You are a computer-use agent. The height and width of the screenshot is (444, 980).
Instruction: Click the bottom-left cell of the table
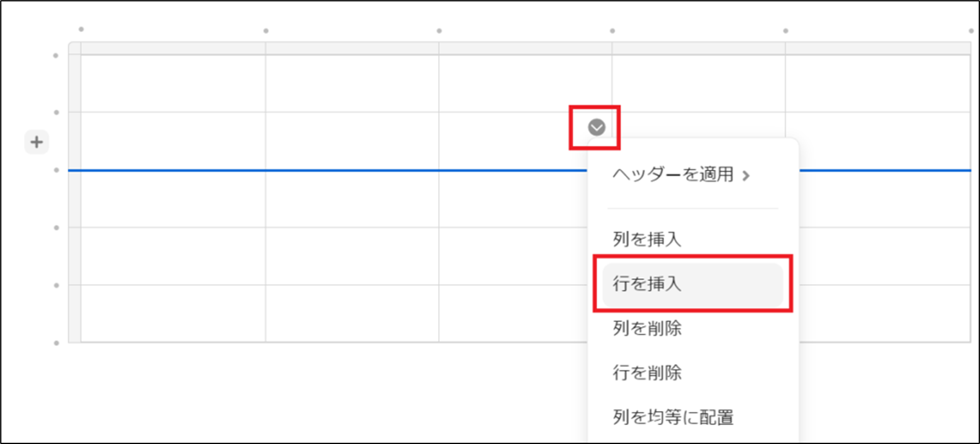click(173, 313)
